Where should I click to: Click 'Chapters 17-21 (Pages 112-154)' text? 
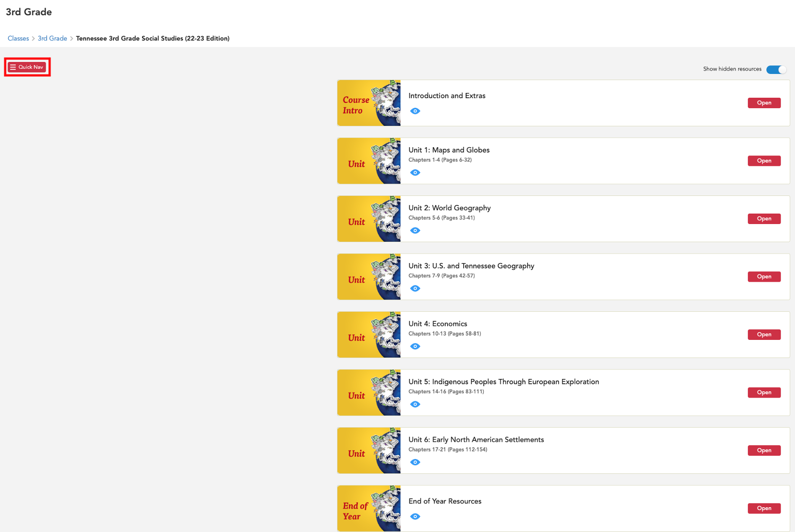pos(448,450)
